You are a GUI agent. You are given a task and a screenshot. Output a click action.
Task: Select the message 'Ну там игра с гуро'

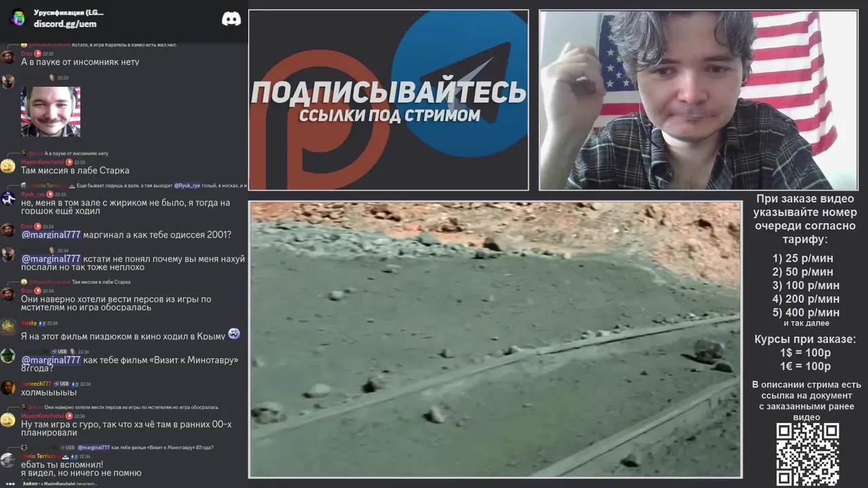point(126,428)
